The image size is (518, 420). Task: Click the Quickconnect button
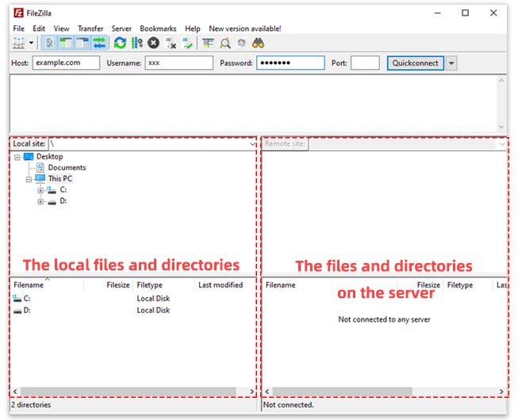(x=415, y=63)
